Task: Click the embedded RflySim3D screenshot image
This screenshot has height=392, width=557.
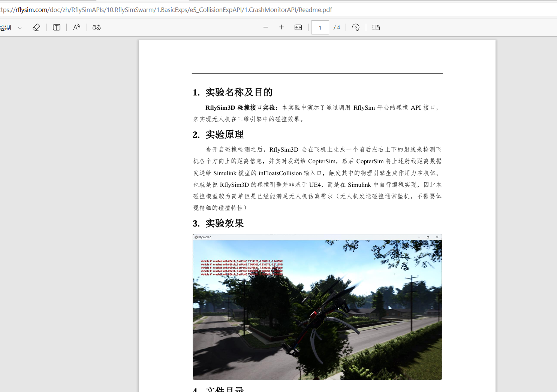Action: (317, 307)
